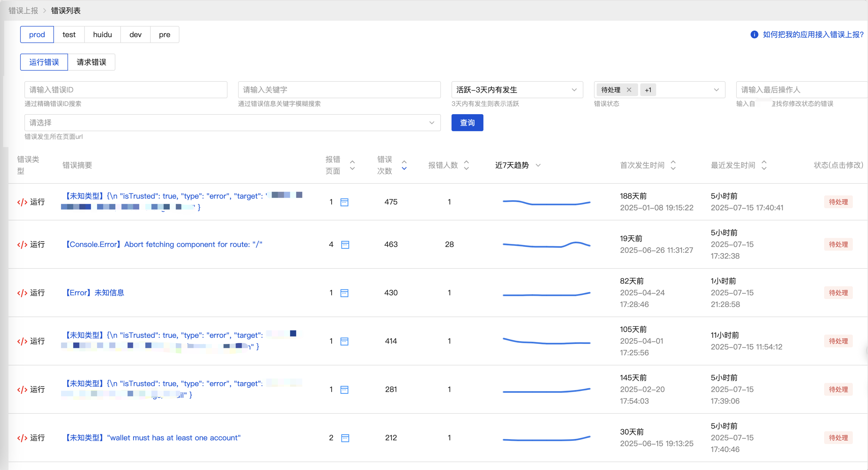Expand the 活跃-3天内有发生 dropdown

(x=517, y=90)
